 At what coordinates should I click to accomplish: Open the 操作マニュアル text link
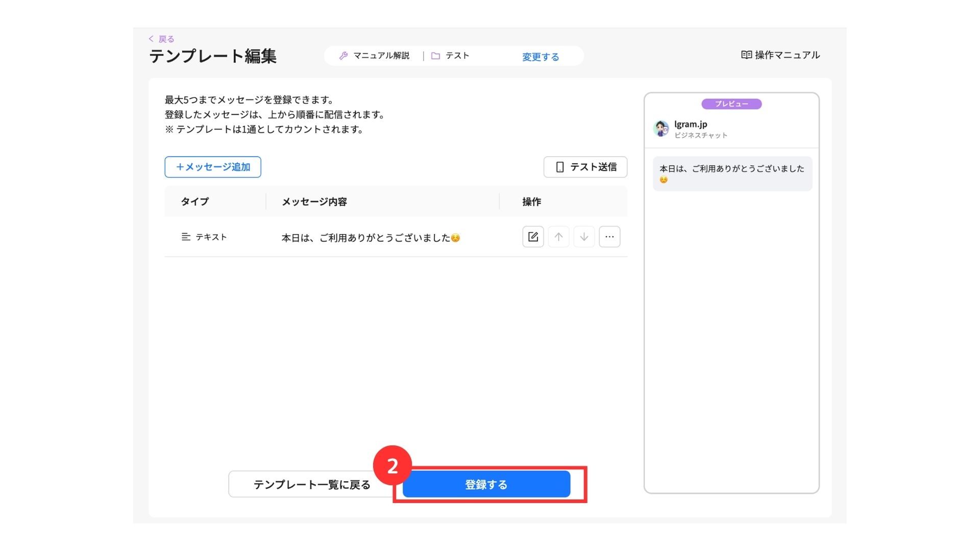[x=787, y=55]
